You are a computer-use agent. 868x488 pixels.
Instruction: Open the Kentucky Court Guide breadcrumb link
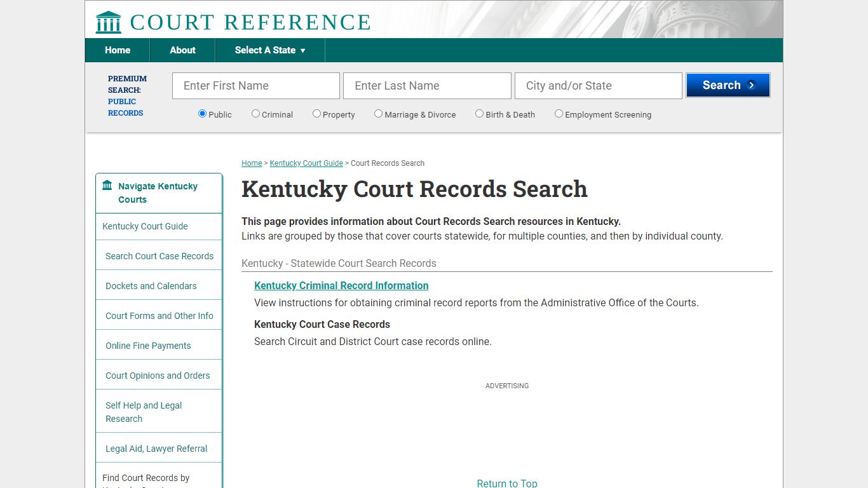click(x=306, y=163)
